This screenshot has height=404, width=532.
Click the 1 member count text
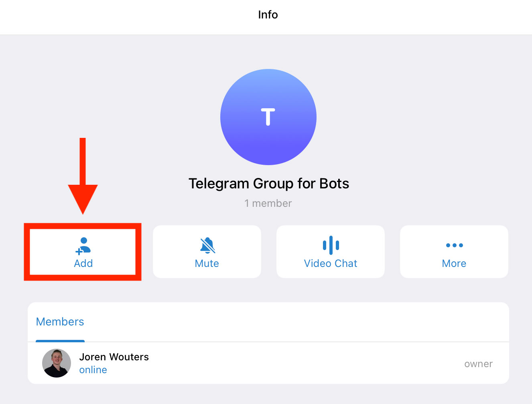(x=268, y=203)
